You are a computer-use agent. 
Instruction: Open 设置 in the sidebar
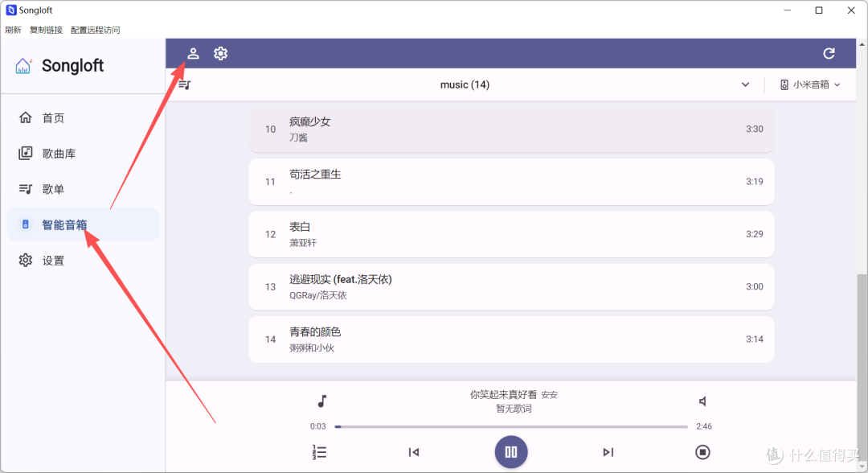click(83, 261)
